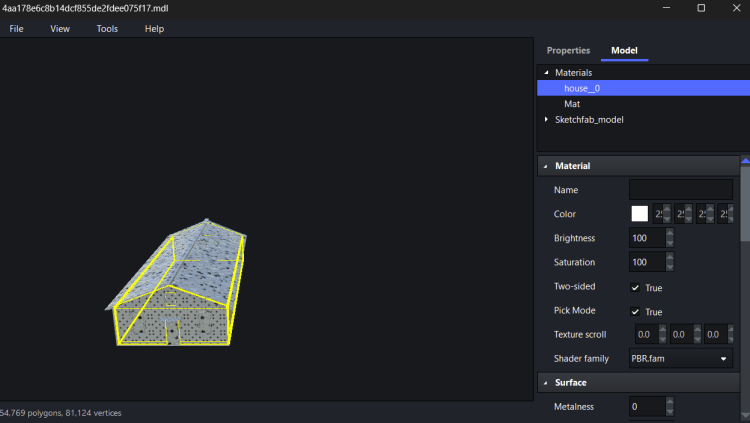Expand the Sketchfab_model tree node
Screen dimensions: 750x423
(x=546, y=120)
